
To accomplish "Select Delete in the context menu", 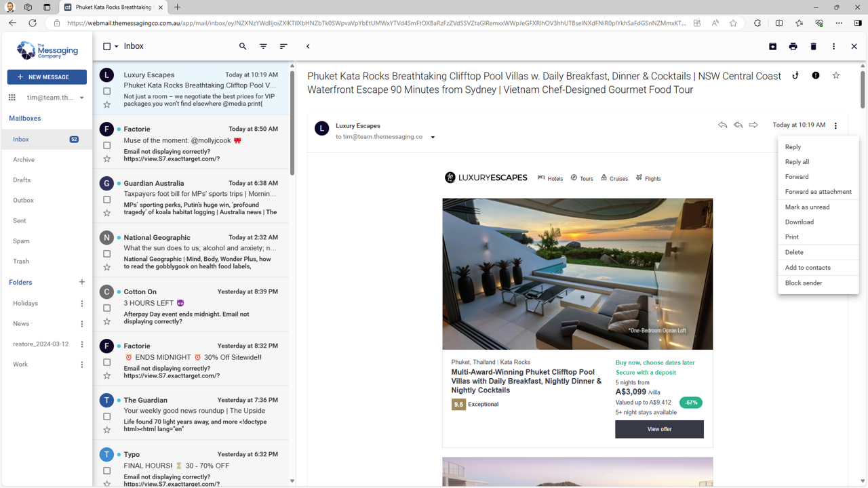I will coord(818,252).
